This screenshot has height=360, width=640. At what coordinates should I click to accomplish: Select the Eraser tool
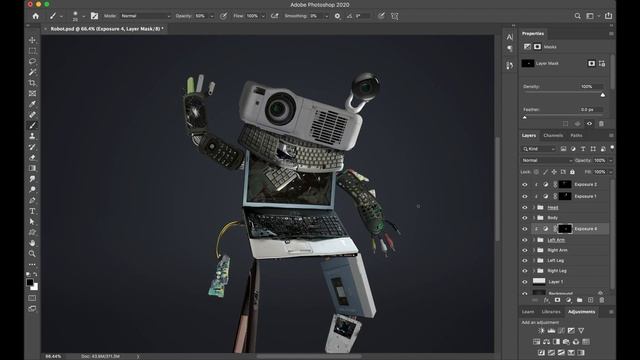pos(32,158)
